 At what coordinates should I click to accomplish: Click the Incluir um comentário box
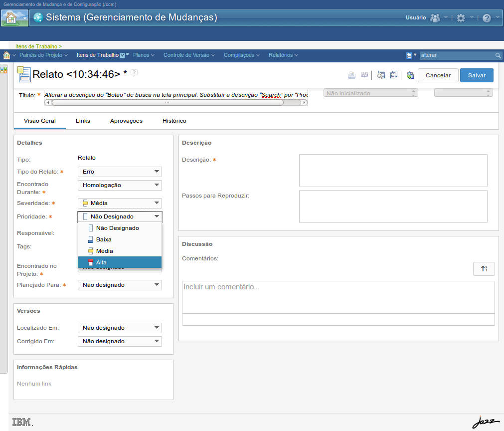point(338,297)
